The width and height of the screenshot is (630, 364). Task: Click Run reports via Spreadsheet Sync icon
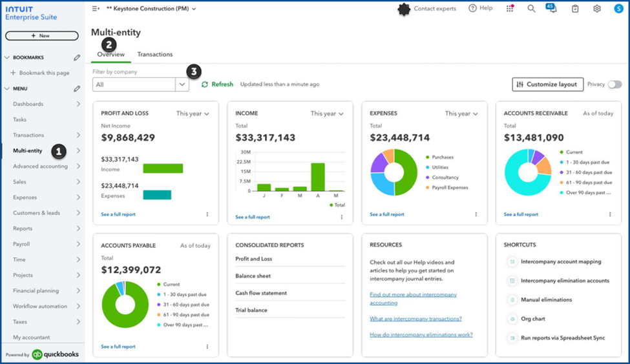pos(512,338)
